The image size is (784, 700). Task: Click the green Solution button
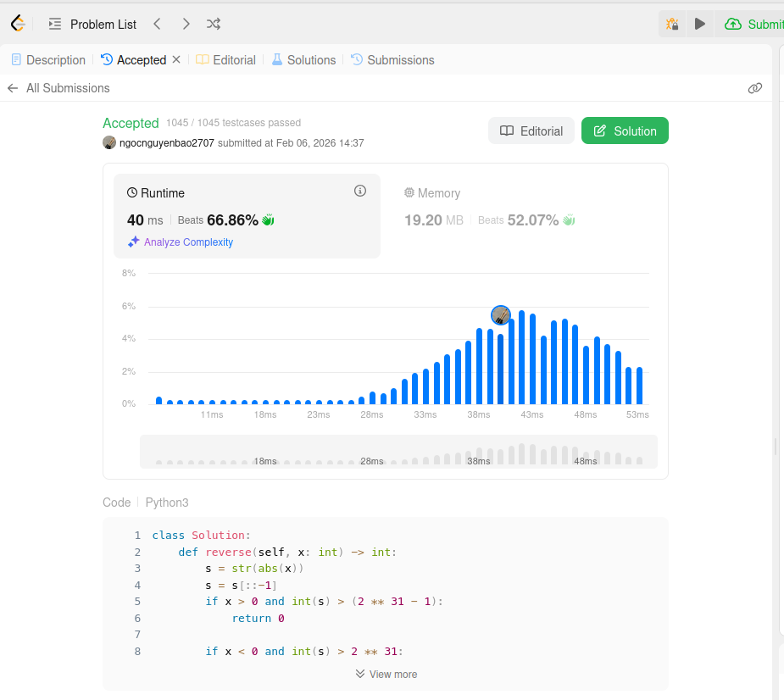click(x=625, y=131)
